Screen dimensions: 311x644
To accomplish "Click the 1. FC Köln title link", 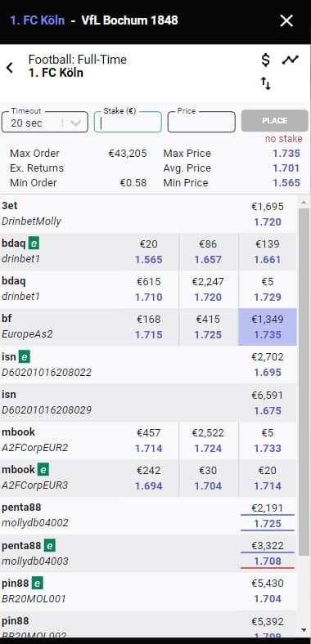I will (x=37, y=20).
